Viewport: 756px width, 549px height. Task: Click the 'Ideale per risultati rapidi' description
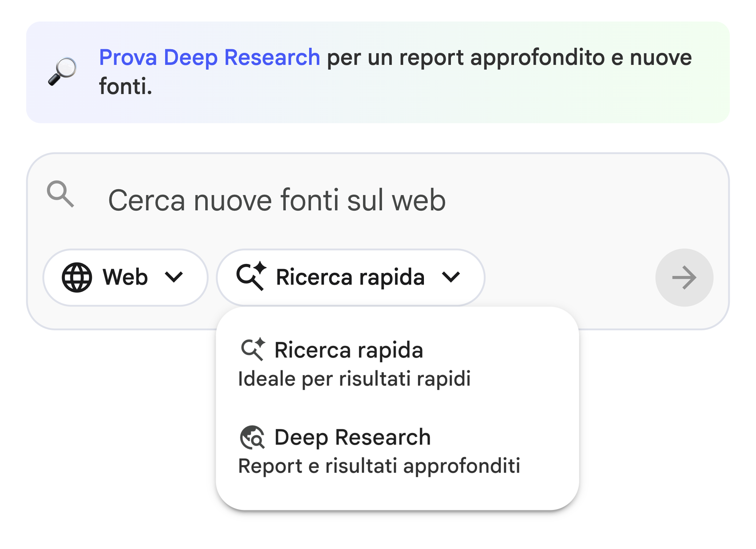(354, 379)
